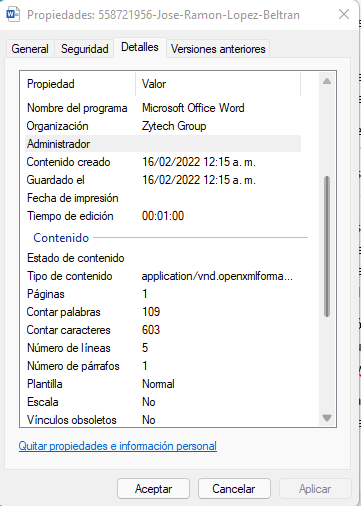Select the Organización property row

click(163, 126)
